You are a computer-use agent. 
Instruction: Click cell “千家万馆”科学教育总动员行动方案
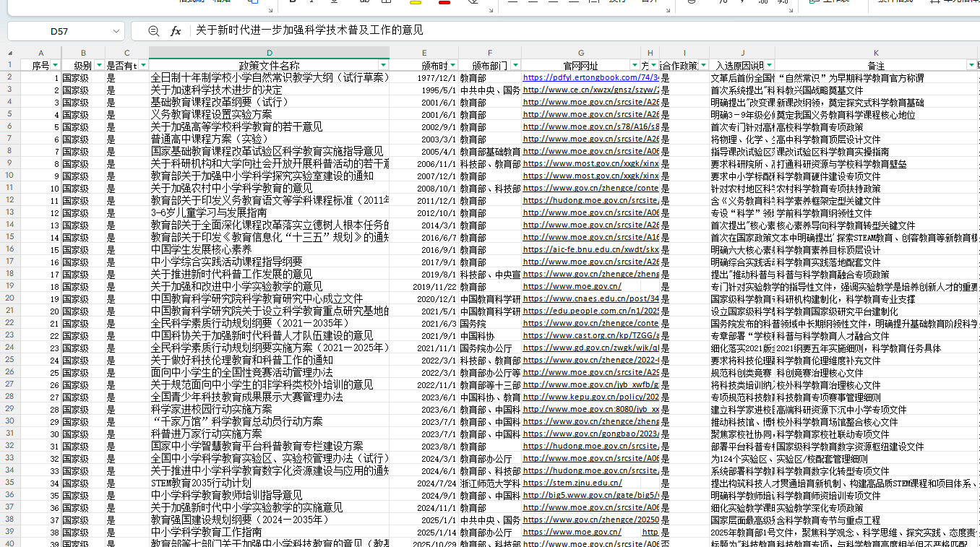click(269, 421)
